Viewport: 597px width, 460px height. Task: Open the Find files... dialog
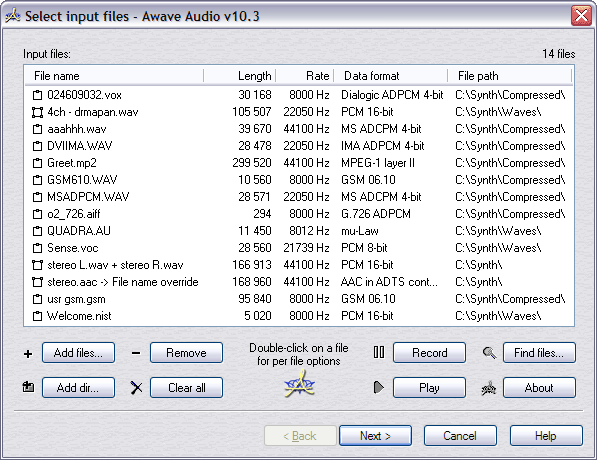(540, 353)
